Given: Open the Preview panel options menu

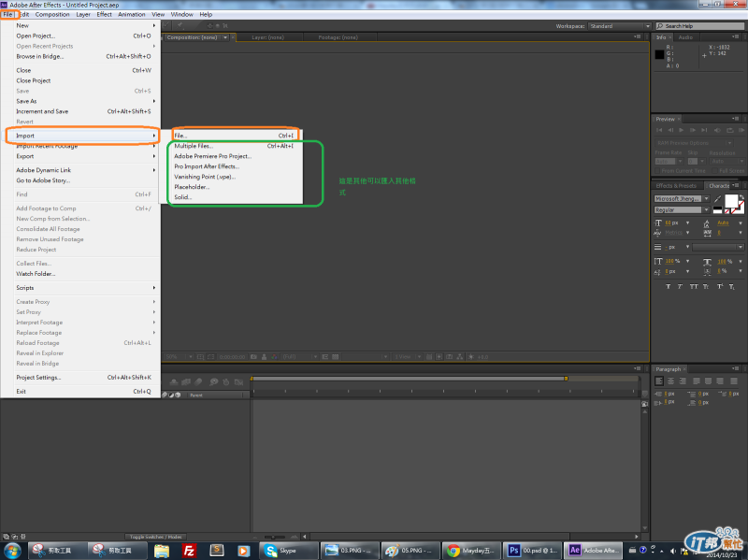Looking at the screenshot, I should click(x=736, y=119).
